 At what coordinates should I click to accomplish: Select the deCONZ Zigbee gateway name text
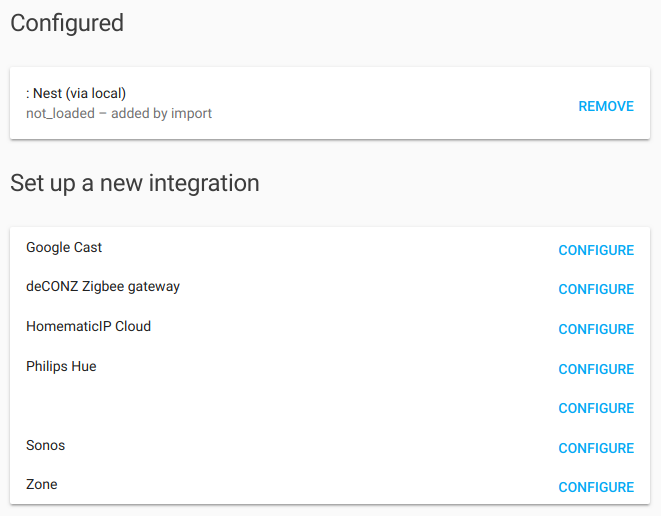pyautogui.click(x=103, y=286)
